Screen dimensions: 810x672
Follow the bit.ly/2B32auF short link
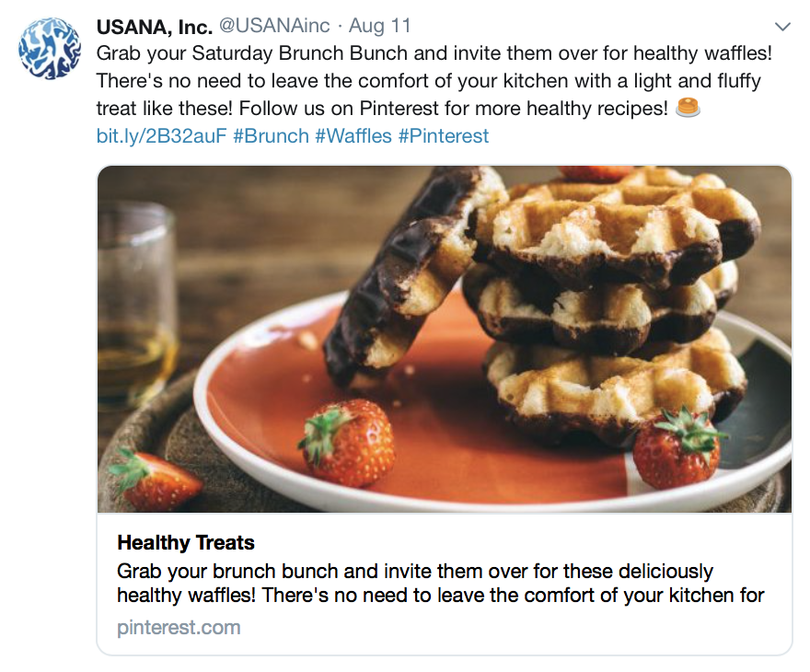pyautogui.click(x=161, y=136)
